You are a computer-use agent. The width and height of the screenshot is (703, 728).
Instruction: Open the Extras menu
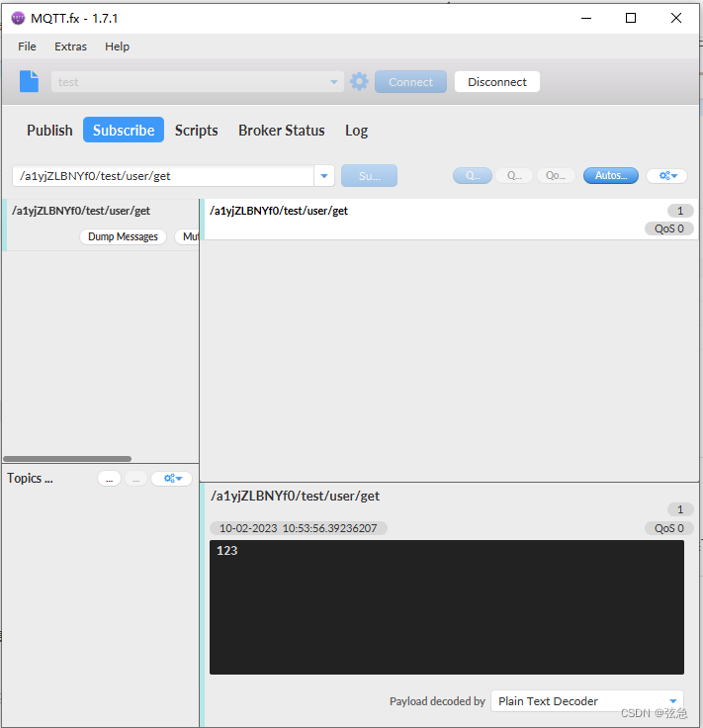tap(70, 46)
